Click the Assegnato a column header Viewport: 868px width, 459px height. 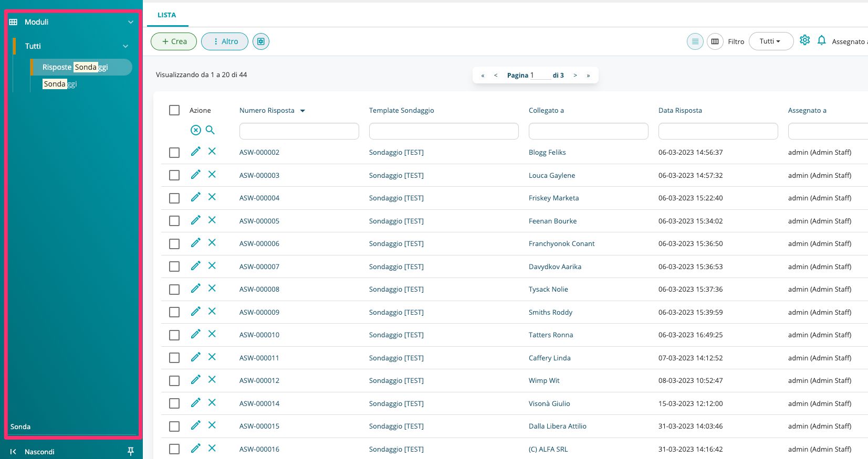click(x=807, y=110)
